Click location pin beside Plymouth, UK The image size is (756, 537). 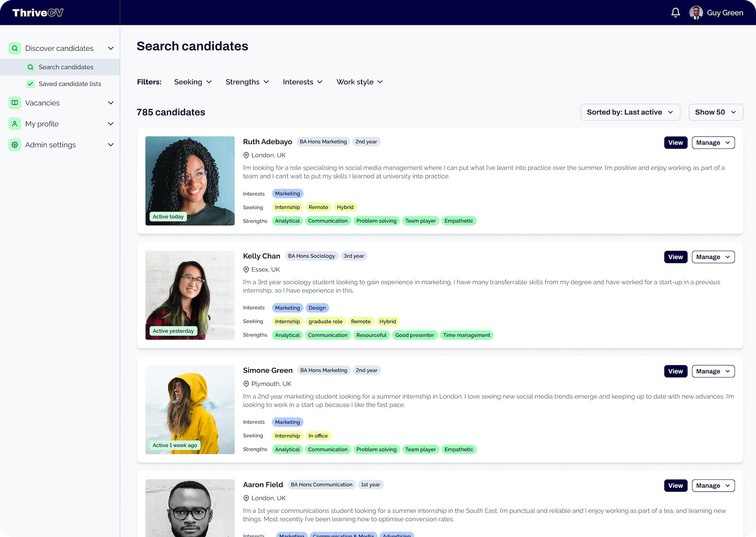pos(246,384)
